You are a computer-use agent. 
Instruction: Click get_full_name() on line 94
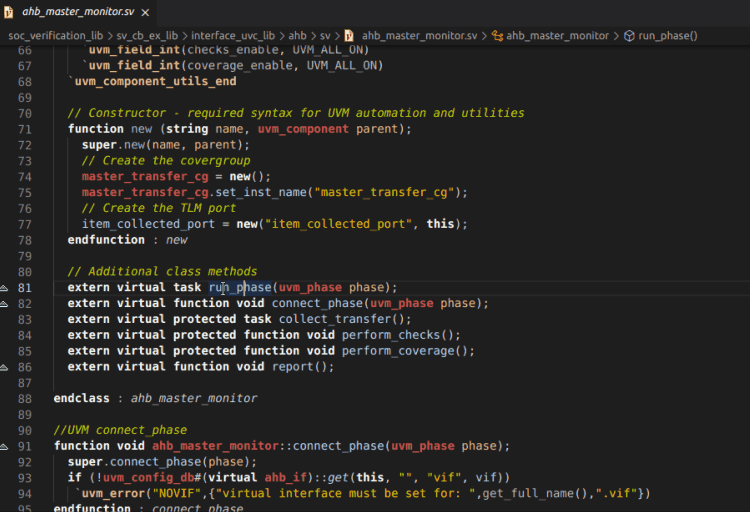tap(535, 493)
